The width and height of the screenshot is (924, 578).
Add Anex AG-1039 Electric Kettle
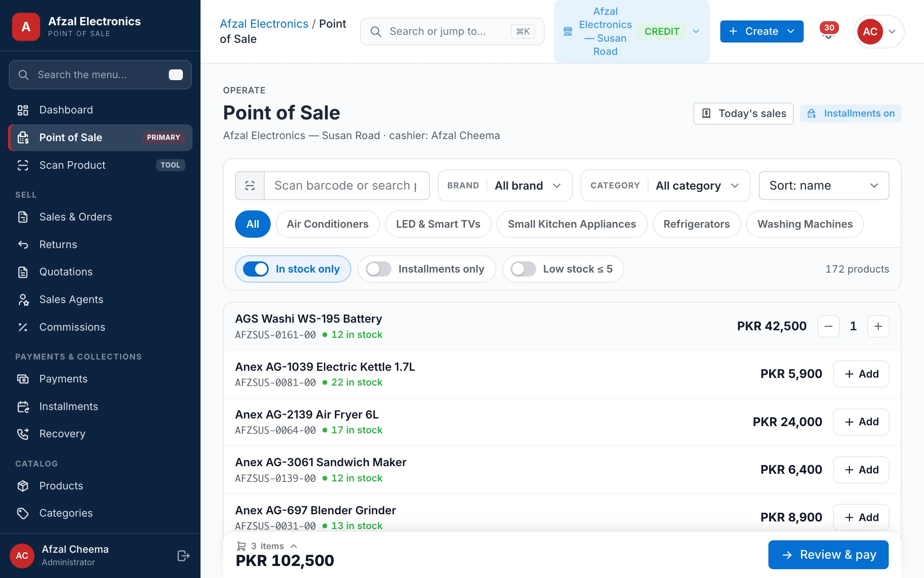click(x=861, y=374)
